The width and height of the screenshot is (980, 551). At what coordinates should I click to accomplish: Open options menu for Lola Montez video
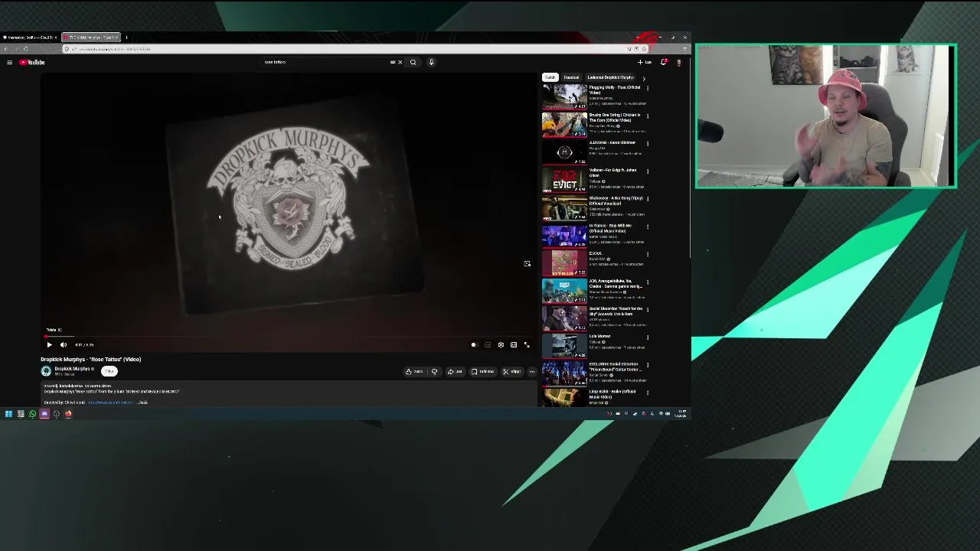(x=648, y=337)
